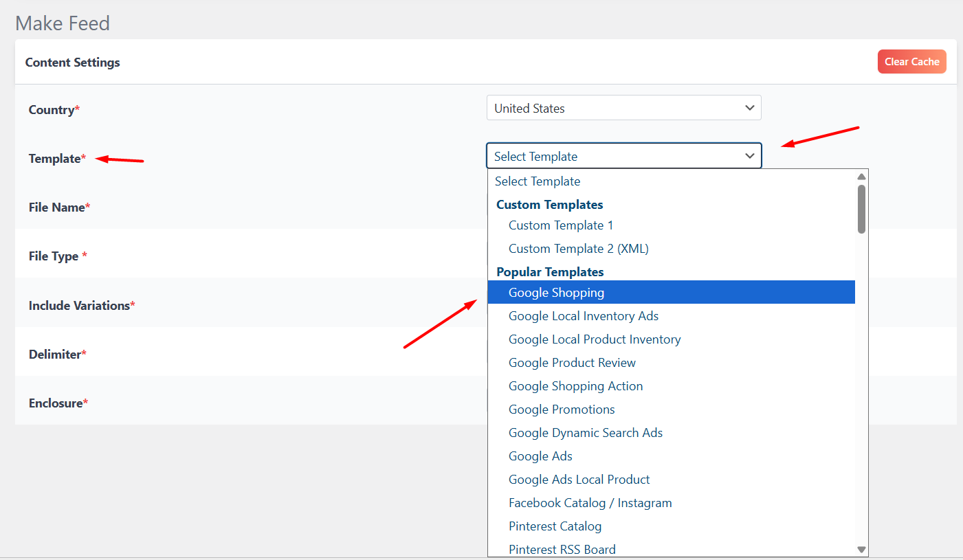Choose Google Dynamic Search Ads template

coord(671,433)
